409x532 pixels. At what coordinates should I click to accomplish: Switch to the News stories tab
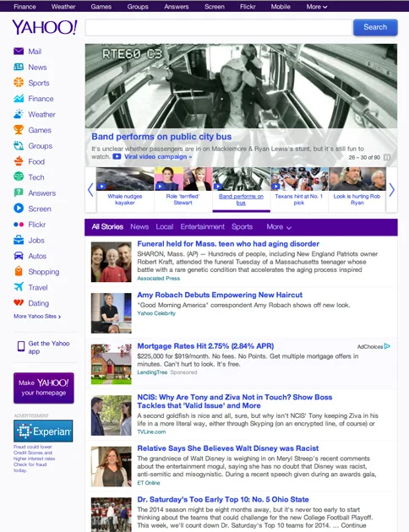pyautogui.click(x=139, y=226)
